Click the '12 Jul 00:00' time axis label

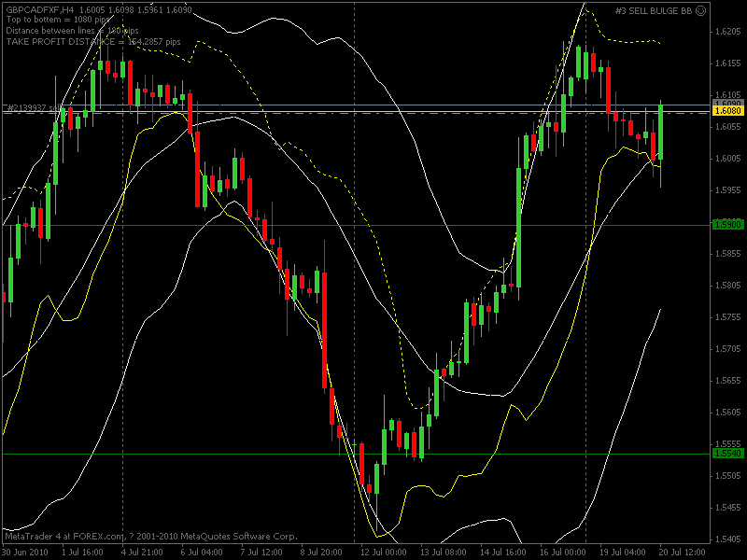coord(384,553)
